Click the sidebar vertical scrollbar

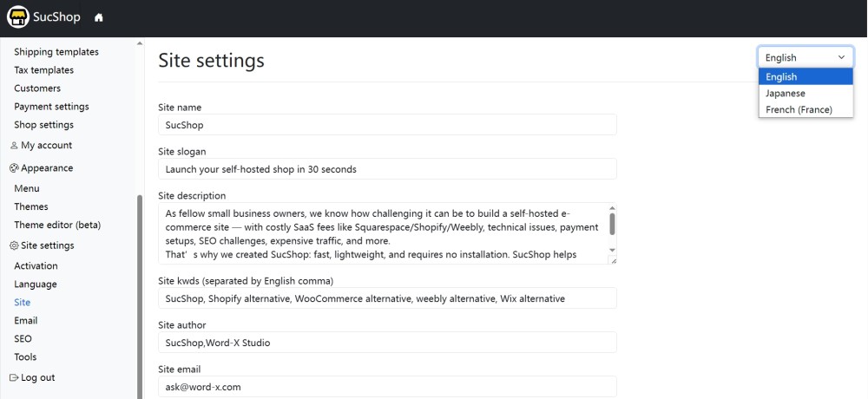pos(139,295)
